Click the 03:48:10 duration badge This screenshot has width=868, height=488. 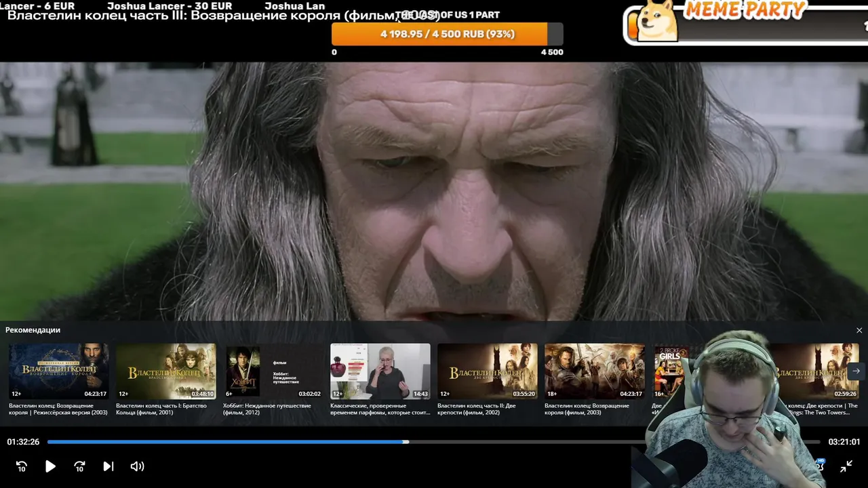(203, 394)
